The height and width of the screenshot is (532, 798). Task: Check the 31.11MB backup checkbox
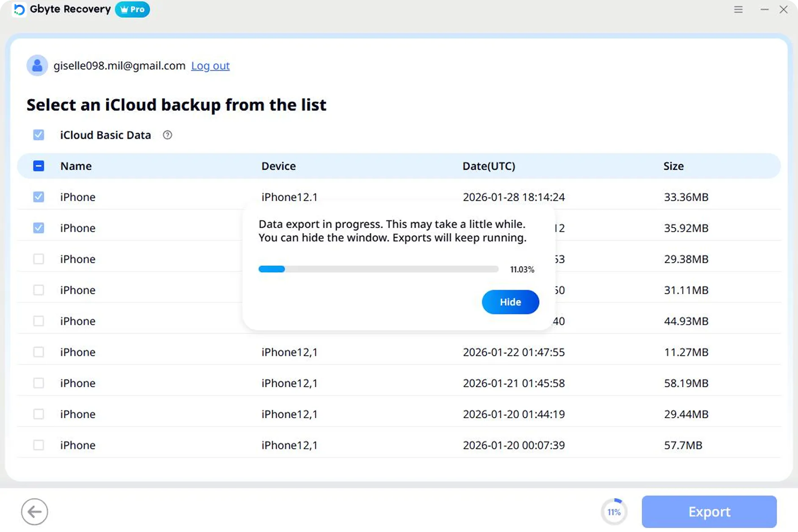pos(39,290)
